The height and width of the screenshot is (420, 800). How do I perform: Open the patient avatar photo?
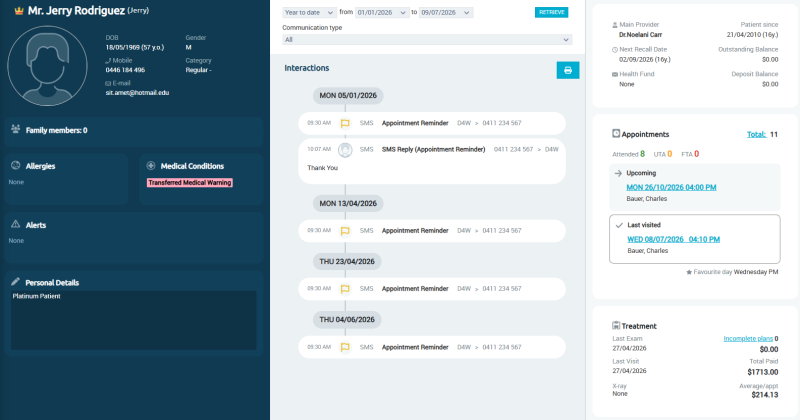(47, 66)
